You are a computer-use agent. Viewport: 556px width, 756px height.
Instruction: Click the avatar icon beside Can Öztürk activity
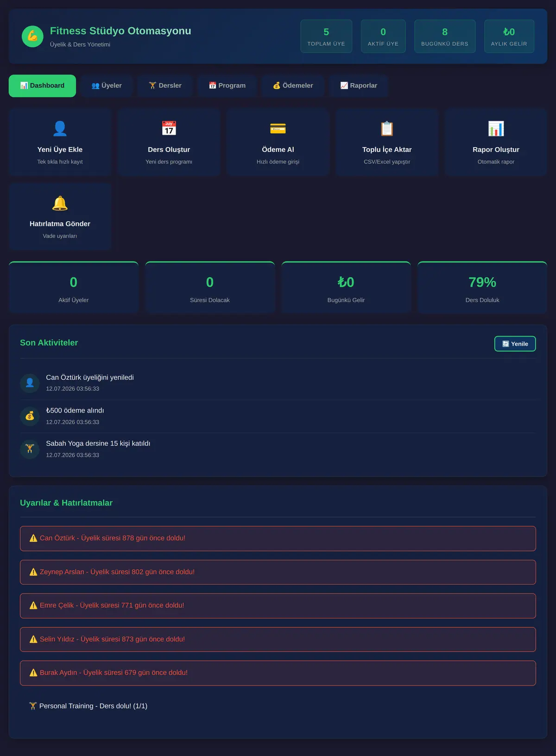[30, 383]
